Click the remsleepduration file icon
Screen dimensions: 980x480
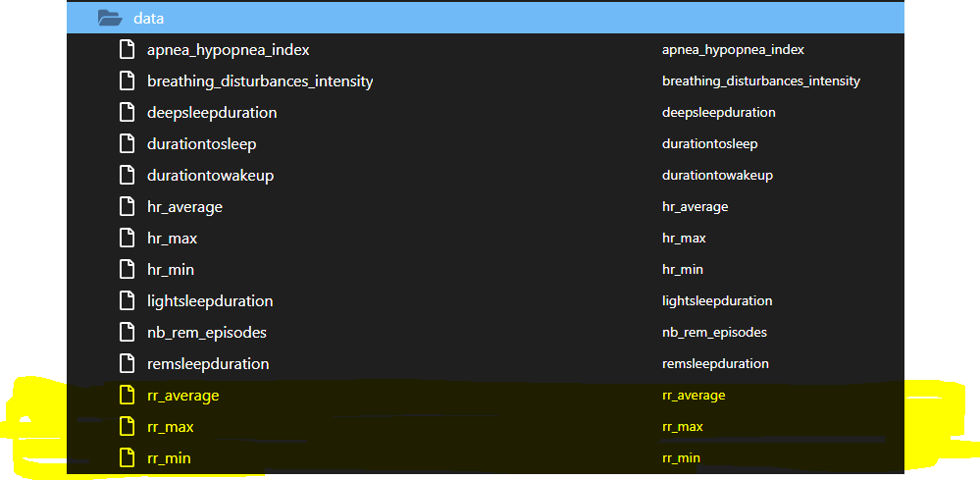(127, 364)
